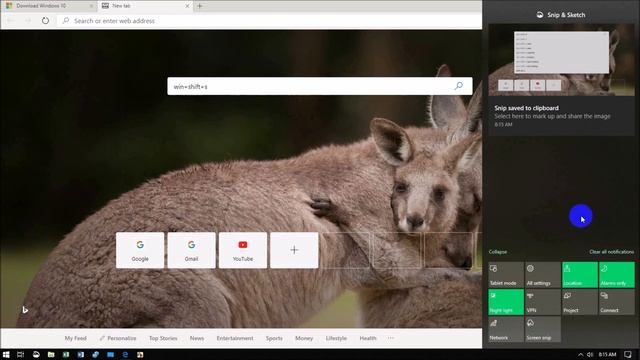640x360 pixels.
Task: Toggle the Alarms only quiet hours tile
Action: [x=617, y=275]
